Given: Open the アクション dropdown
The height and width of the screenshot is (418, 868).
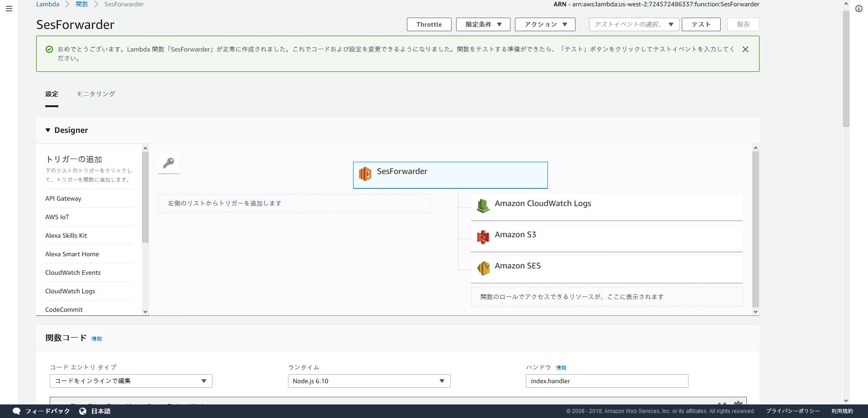Looking at the screenshot, I should click(545, 24).
